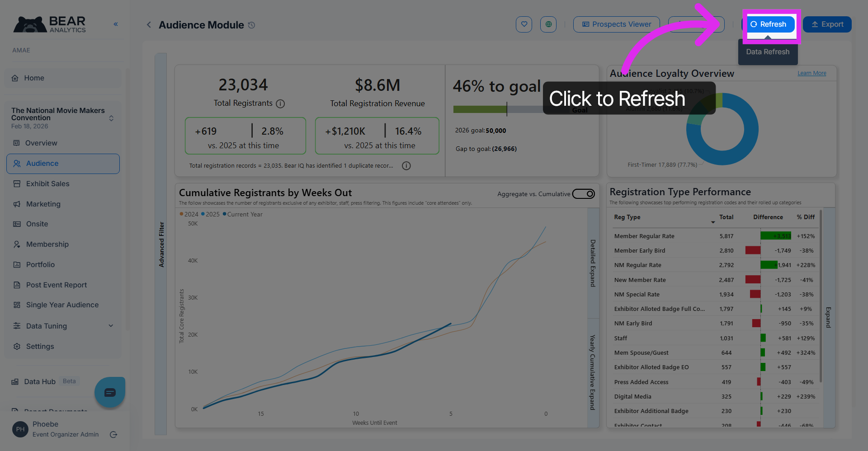Open Settings in the sidebar
The width and height of the screenshot is (868, 451).
tap(63, 347)
